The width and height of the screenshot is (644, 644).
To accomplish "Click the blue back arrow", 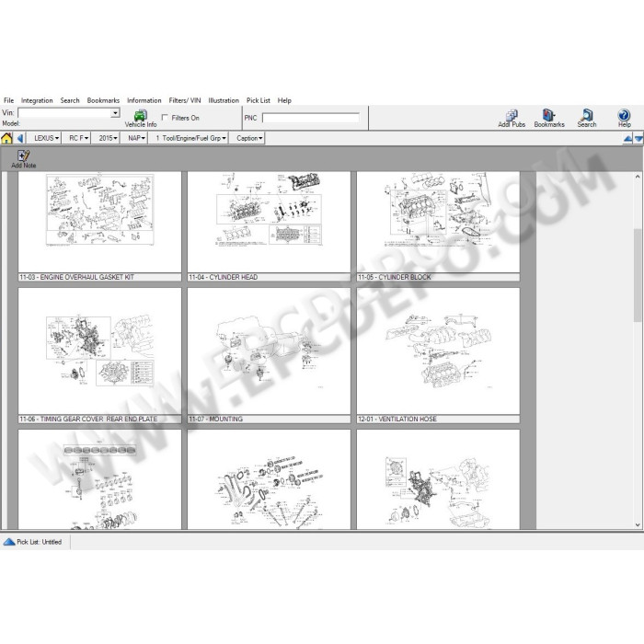I will tap(19, 138).
